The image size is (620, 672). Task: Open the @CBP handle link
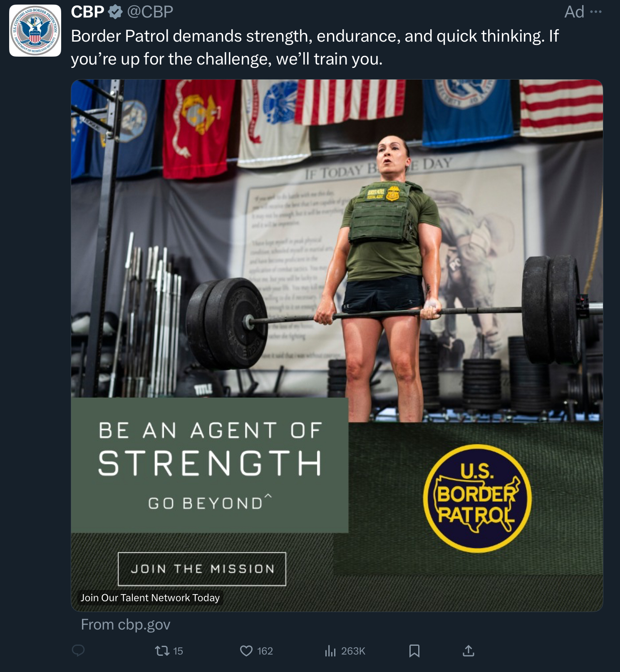[150, 12]
